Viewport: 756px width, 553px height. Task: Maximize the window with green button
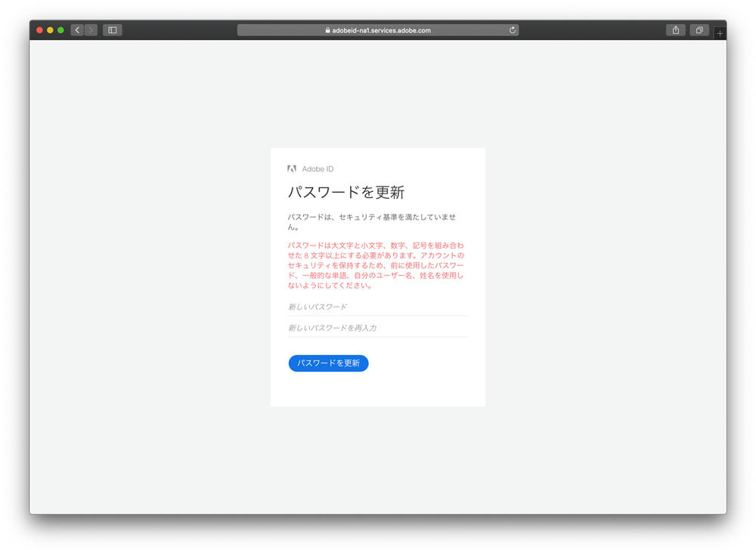click(x=60, y=30)
